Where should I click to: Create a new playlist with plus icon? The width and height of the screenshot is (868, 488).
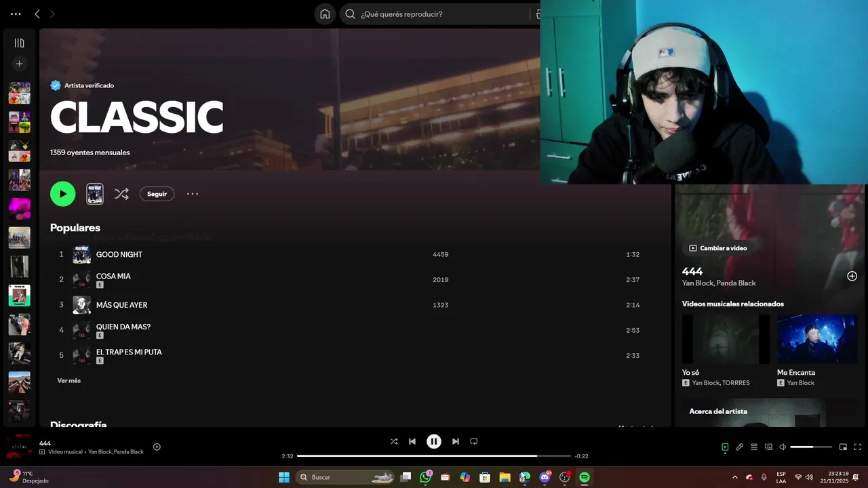point(19,64)
